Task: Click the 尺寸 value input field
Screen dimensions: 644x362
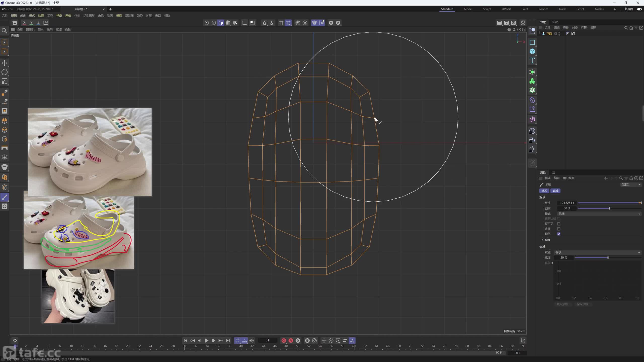Action: [x=567, y=203]
